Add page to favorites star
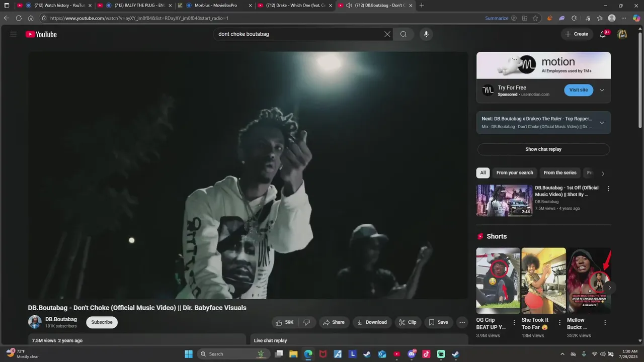644x362 pixels. 535,18
